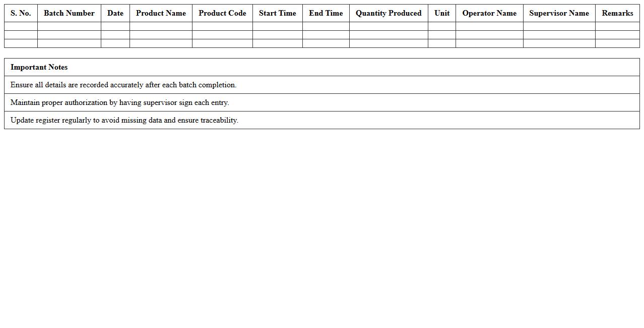The width and height of the screenshot is (644, 328).
Task: Click the last empty cell under Remarks
Action: pyautogui.click(x=617, y=43)
